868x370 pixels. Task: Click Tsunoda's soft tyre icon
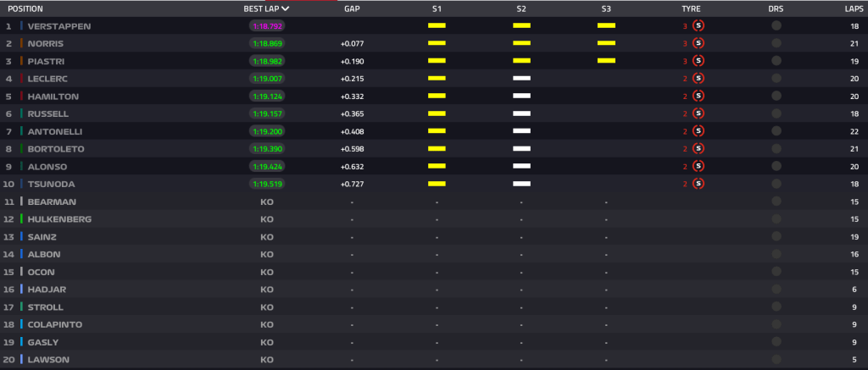698,184
